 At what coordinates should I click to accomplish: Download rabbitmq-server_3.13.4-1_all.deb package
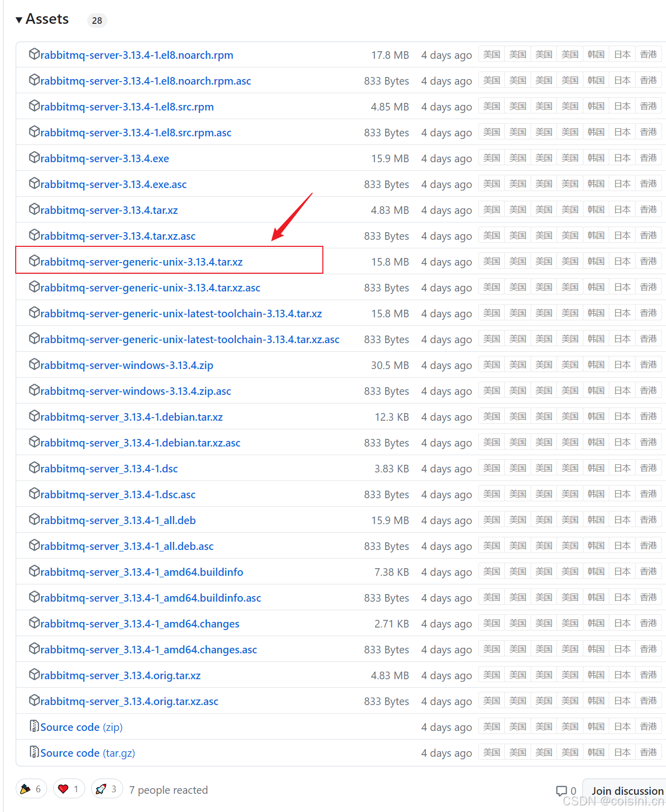tap(118, 521)
